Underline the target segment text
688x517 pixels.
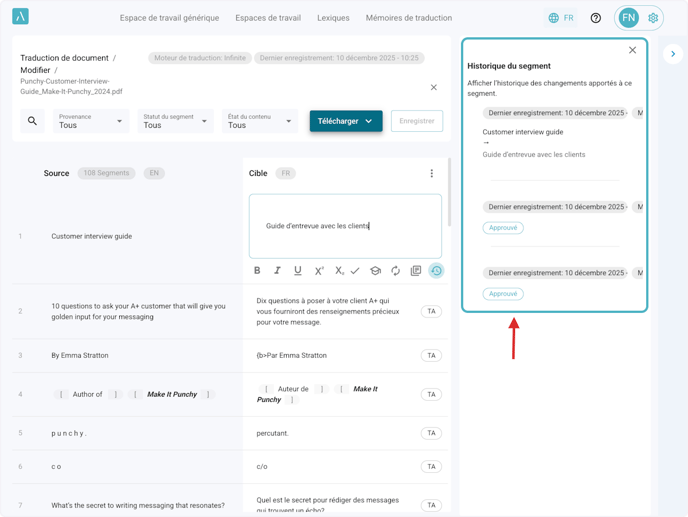tap(298, 271)
